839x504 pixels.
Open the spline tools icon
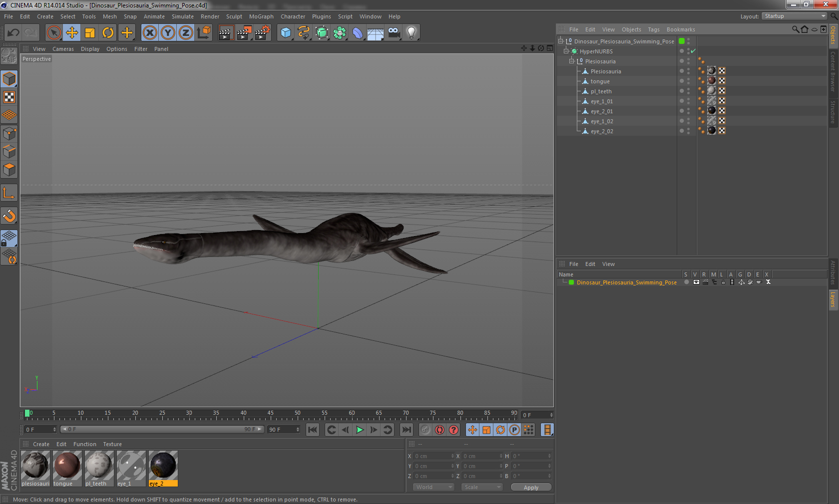click(x=304, y=33)
